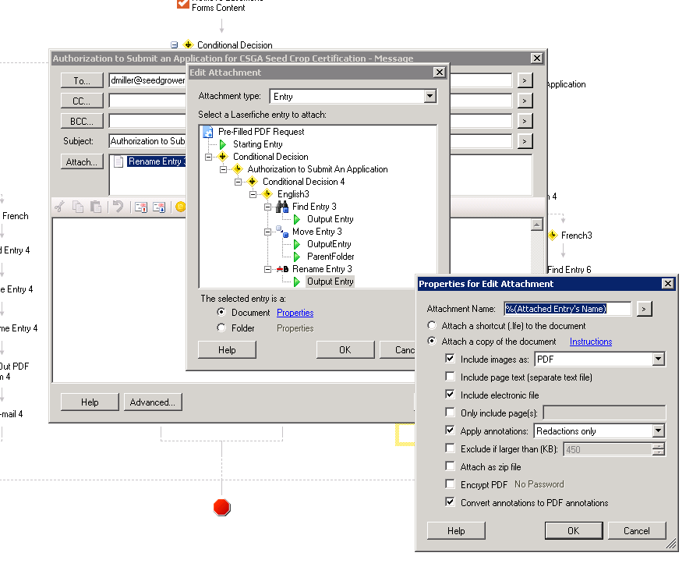Open Apply annotations Redactions only dropdown

click(658, 430)
